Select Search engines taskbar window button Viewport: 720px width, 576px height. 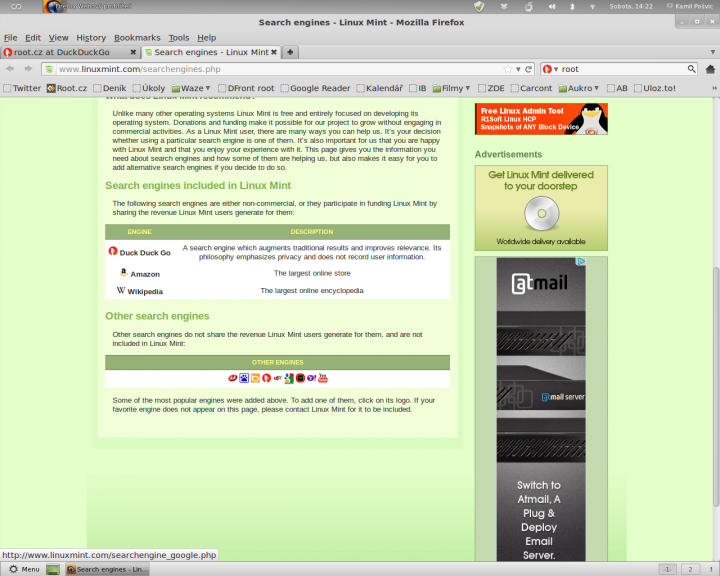[107, 570]
